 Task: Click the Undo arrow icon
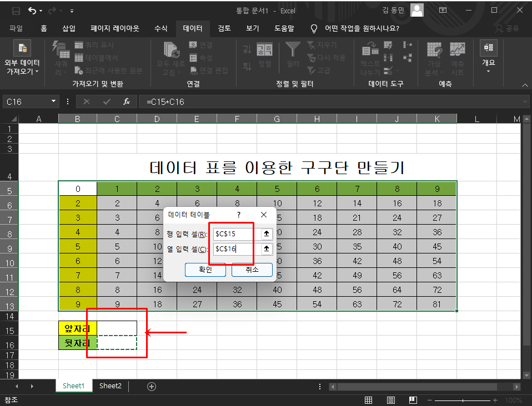(32, 11)
